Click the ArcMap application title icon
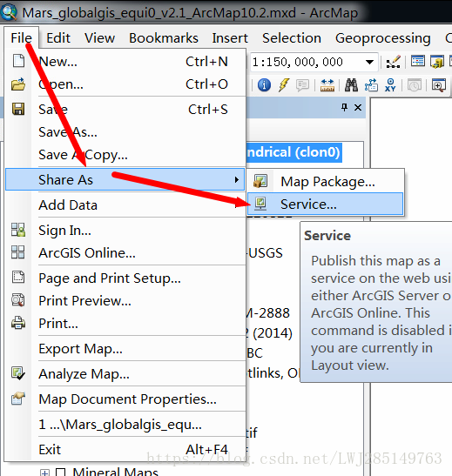The image size is (452, 476). coord(9,12)
